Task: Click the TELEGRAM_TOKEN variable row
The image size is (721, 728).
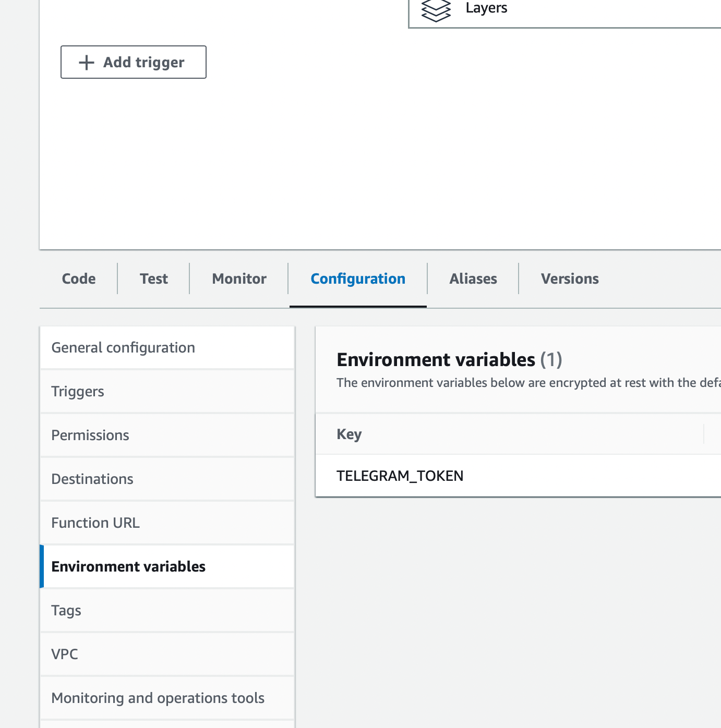Action: [400, 476]
